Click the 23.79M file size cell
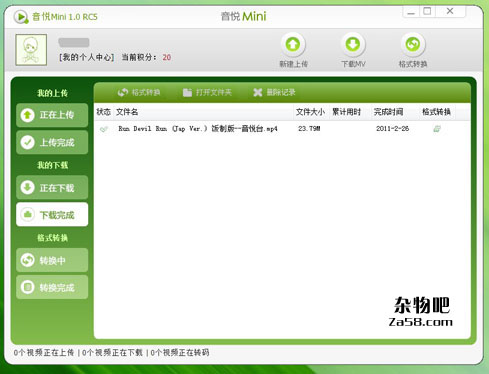Image resolution: width=489 pixels, height=374 pixels. (x=309, y=129)
